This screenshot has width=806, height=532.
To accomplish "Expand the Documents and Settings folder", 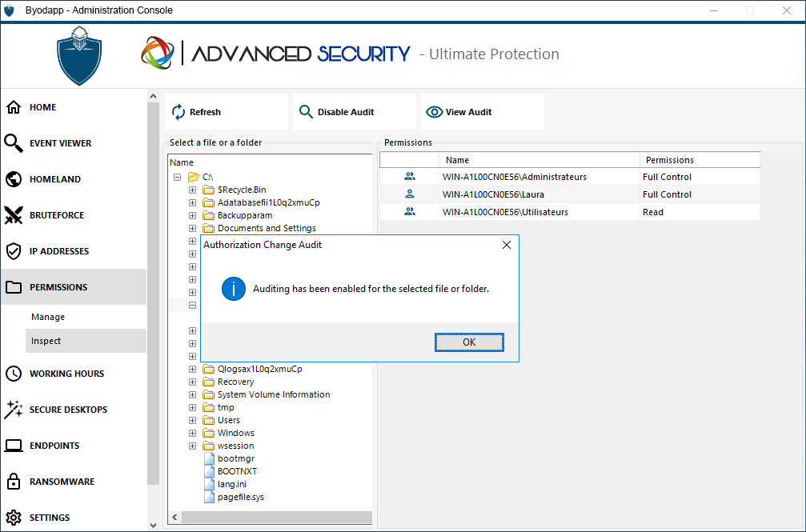I will (x=192, y=228).
